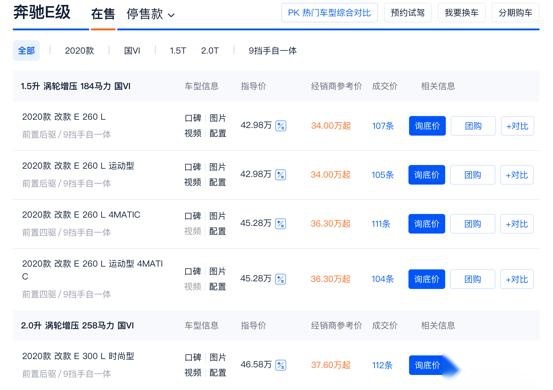The height and width of the screenshot is (390, 553).
Task: Open 视频 for E 260 L 运动型
Action: click(x=193, y=182)
